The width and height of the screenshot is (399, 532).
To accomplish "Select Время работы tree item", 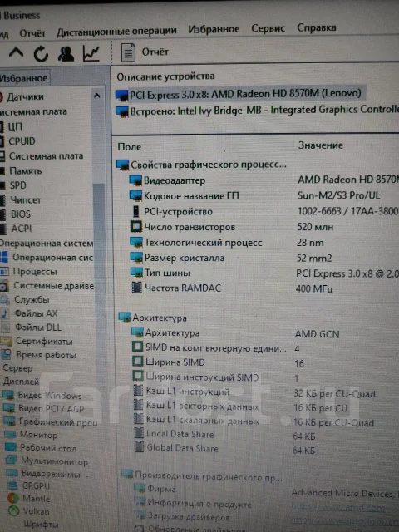I will pos(47,355).
